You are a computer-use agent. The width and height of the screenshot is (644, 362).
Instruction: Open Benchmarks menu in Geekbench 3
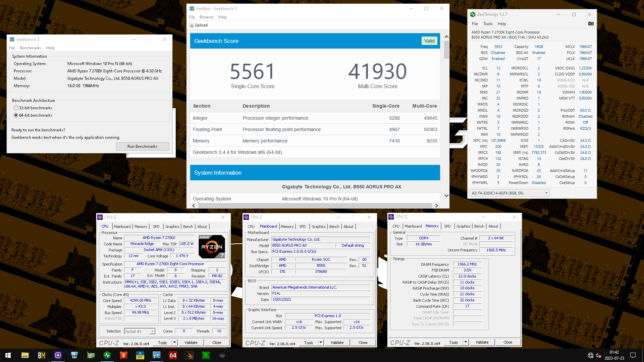coord(31,48)
